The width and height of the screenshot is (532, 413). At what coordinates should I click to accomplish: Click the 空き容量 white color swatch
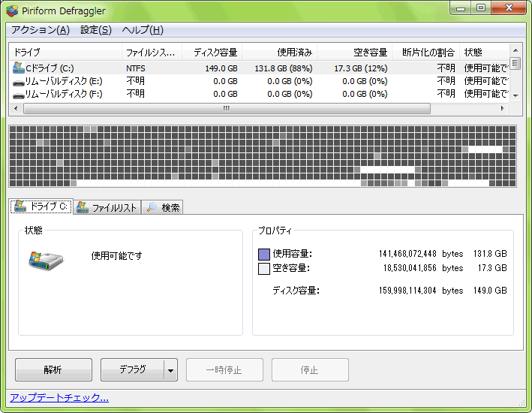(x=264, y=268)
